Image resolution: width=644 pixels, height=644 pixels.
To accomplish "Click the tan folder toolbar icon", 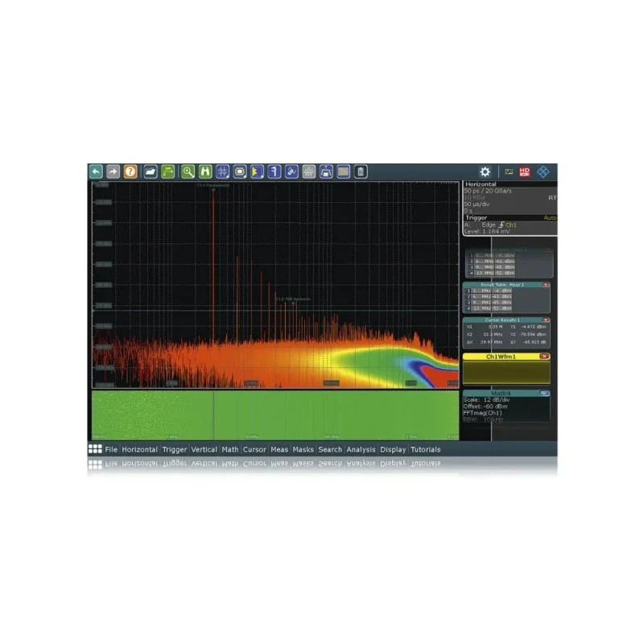I will tap(344, 171).
